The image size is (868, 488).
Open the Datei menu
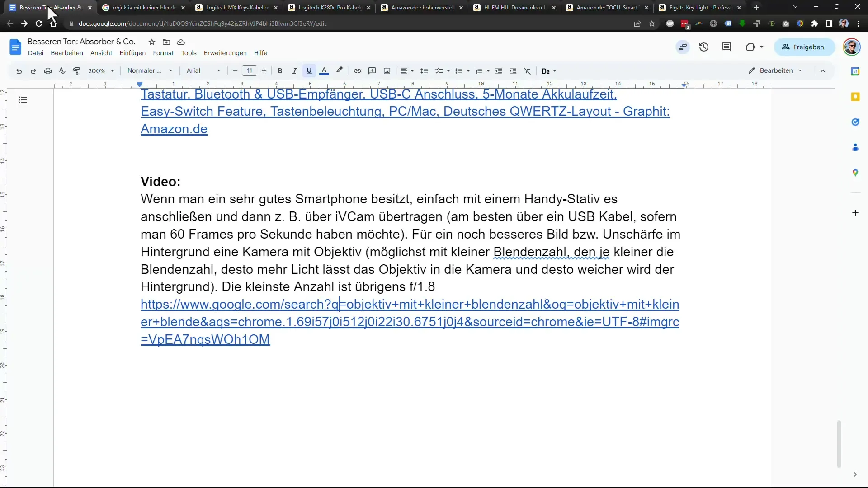(36, 52)
